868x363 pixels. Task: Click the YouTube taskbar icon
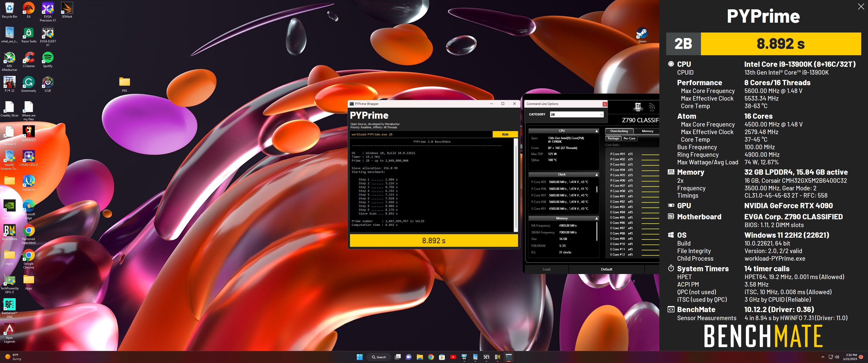pos(453,357)
